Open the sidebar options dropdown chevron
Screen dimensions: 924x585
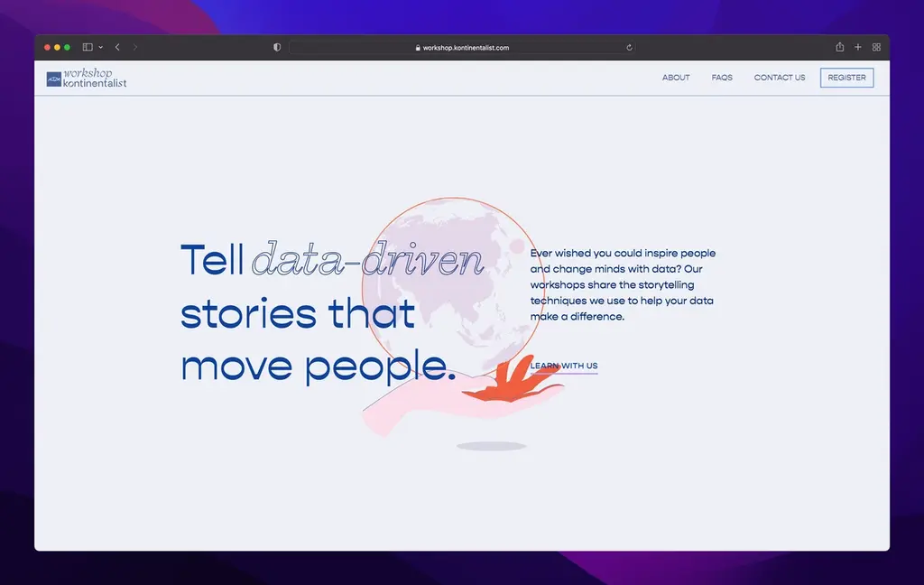pyautogui.click(x=101, y=47)
